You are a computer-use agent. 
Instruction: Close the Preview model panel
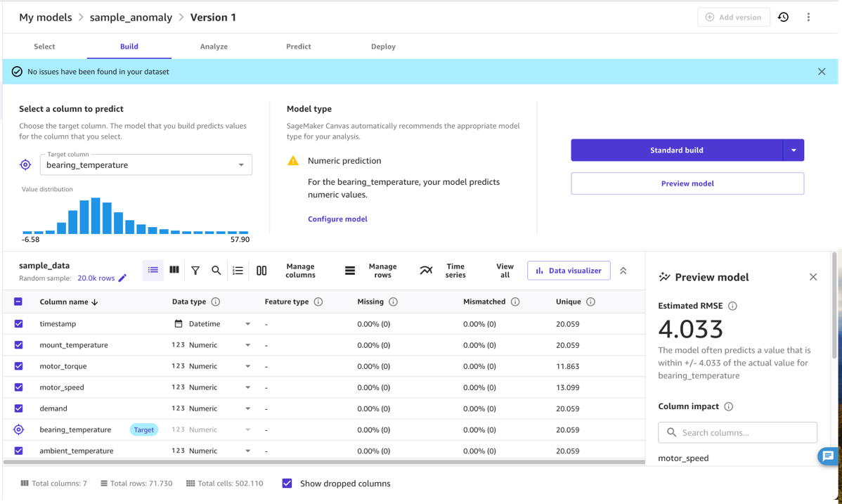813,277
